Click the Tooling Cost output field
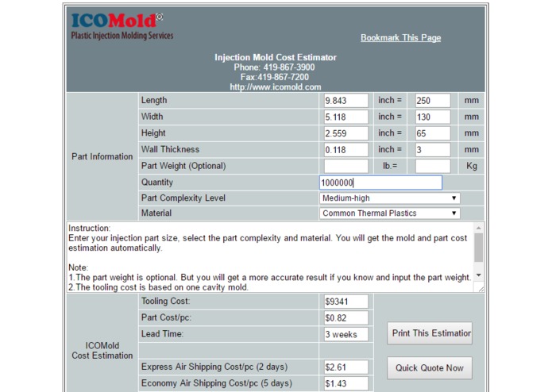Screen dimensions: 552x392 pyautogui.click(x=346, y=302)
